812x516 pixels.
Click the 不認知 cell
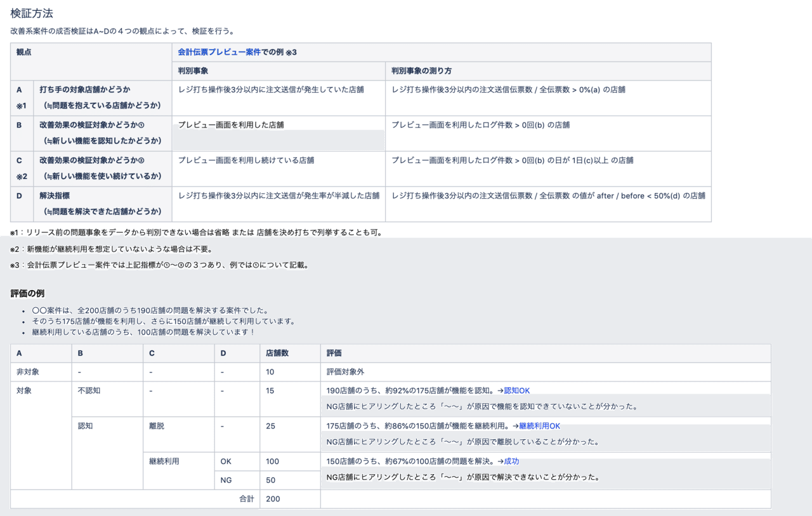tap(107, 399)
